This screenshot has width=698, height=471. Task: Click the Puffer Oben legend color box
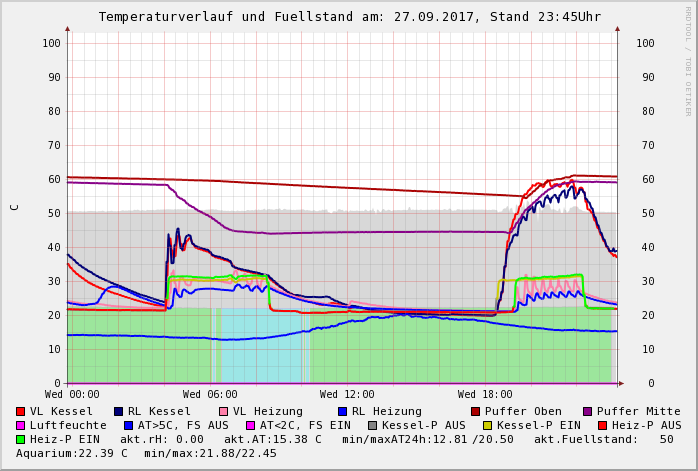[x=476, y=411]
